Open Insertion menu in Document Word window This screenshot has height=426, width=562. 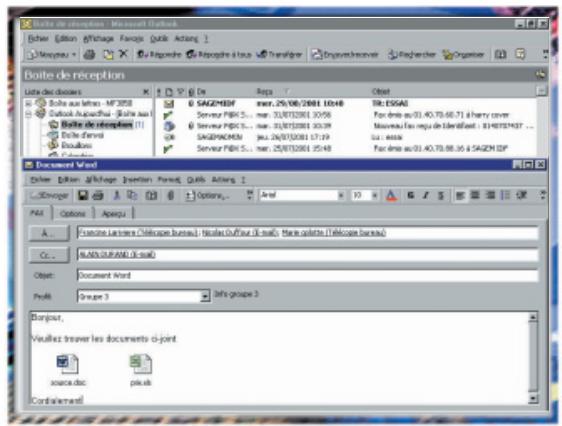pos(137,180)
